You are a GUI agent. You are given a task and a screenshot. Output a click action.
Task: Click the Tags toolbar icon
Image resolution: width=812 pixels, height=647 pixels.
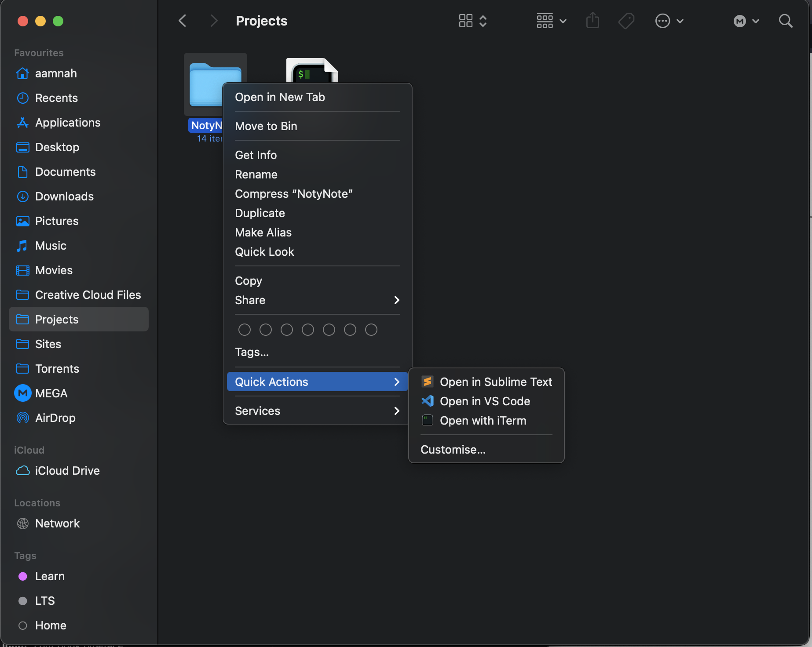tap(626, 21)
